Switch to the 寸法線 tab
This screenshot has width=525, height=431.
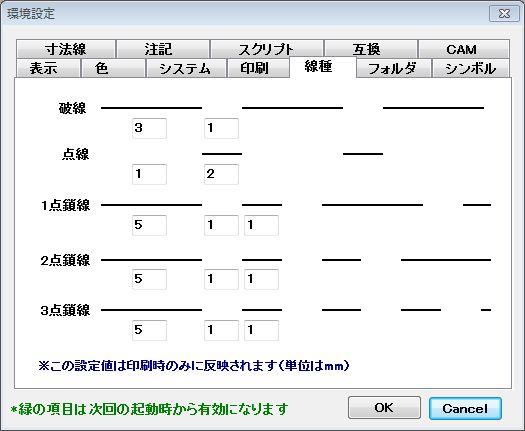pyautogui.click(x=66, y=49)
